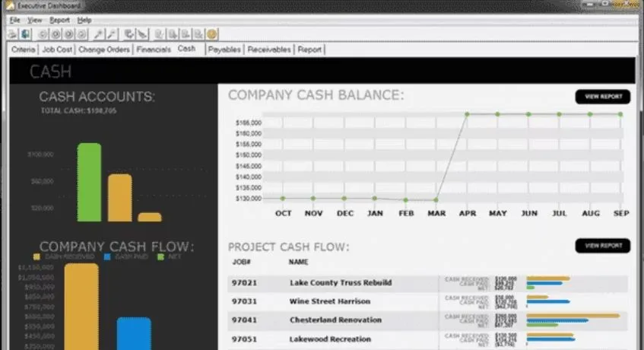Click the tall green Cash Accounts bar
The image size is (644, 350).
click(89, 183)
